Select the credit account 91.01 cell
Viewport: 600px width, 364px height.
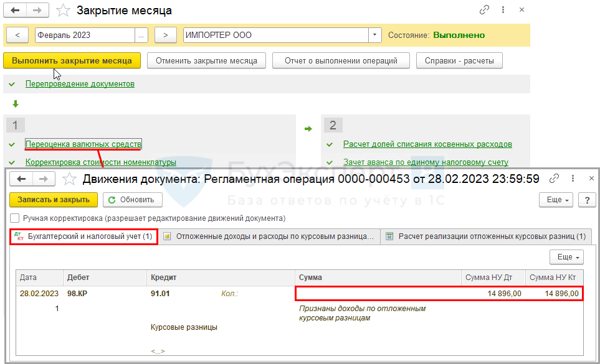click(x=160, y=293)
